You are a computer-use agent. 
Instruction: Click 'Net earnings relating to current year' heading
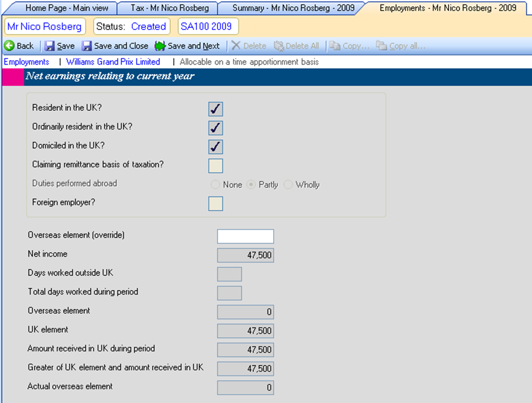[110, 76]
